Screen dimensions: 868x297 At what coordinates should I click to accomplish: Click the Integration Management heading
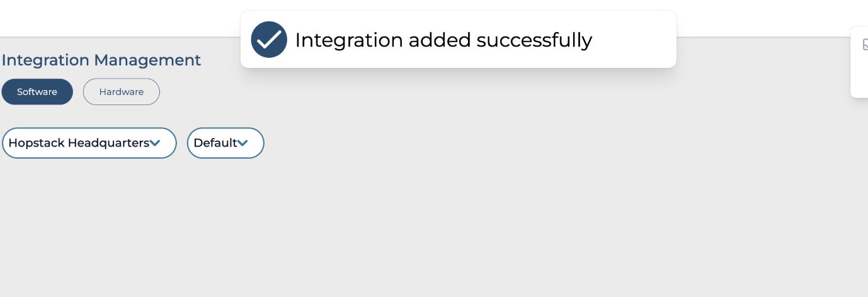(101, 60)
